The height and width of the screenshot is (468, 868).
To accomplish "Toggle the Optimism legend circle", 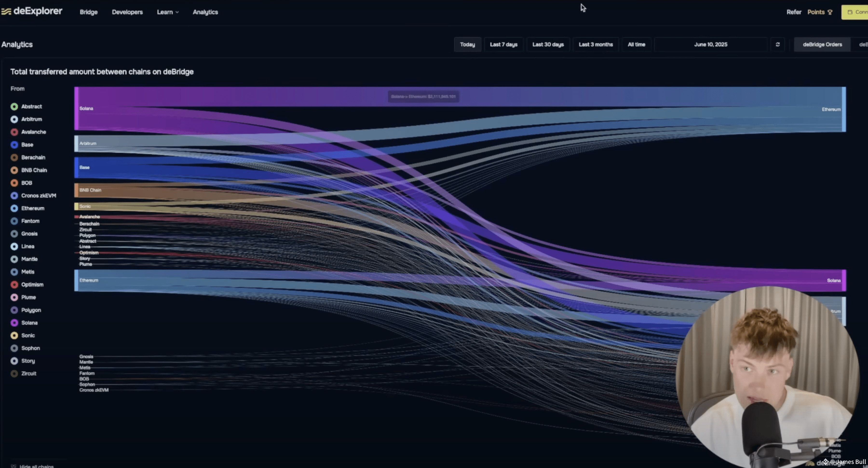I will (14, 285).
